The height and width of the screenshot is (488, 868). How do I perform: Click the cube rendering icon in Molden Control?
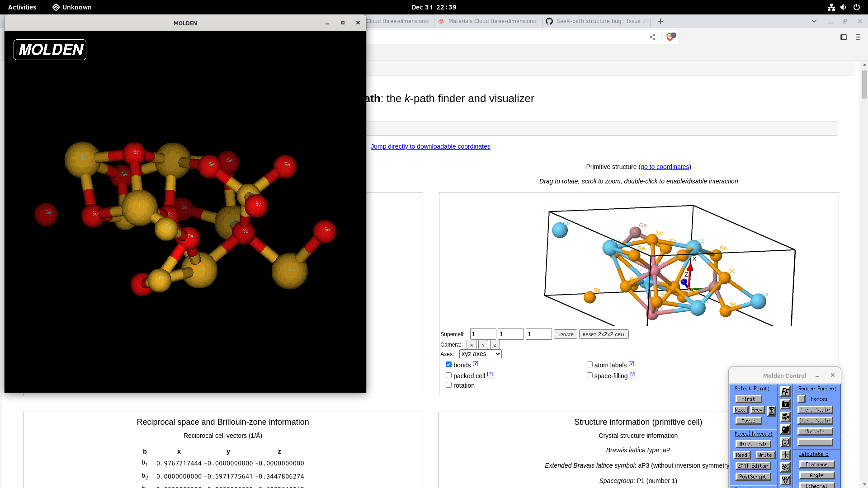pyautogui.click(x=785, y=442)
